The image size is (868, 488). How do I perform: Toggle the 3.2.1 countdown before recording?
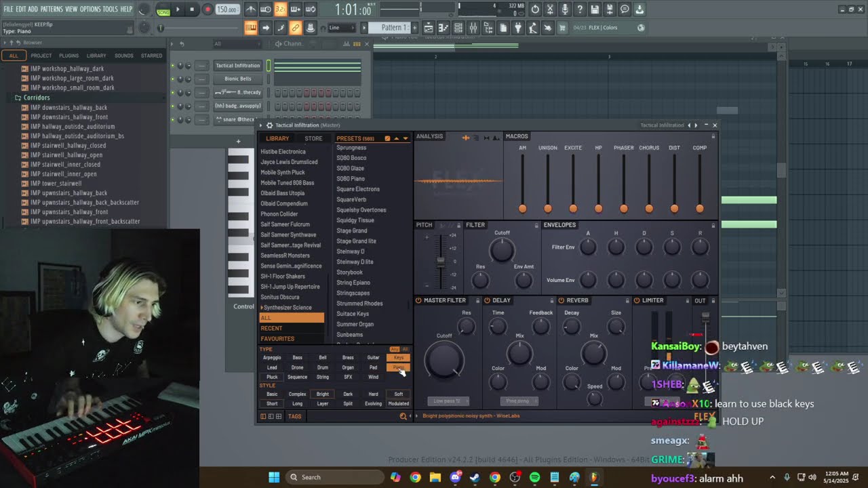[x=281, y=9]
